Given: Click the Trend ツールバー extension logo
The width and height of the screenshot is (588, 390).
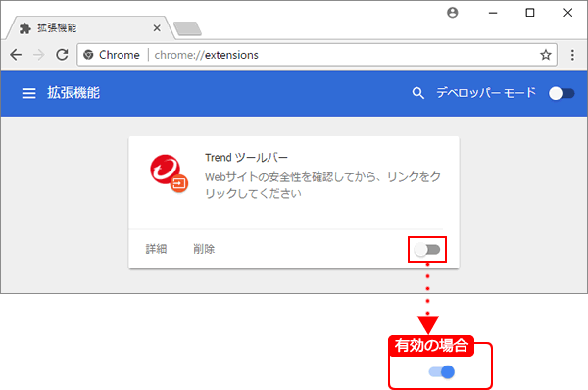Looking at the screenshot, I should [x=169, y=173].
